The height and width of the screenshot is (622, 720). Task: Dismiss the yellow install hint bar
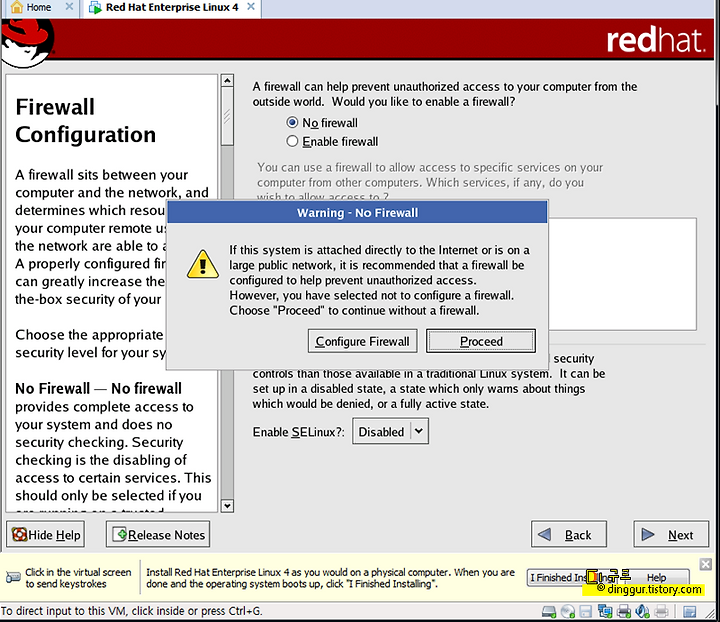(706, 564)
